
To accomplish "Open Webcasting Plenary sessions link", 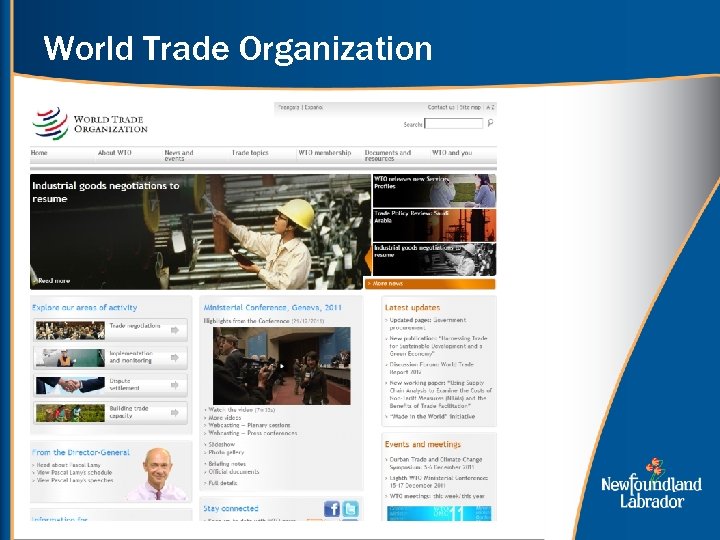I will 249,425.
